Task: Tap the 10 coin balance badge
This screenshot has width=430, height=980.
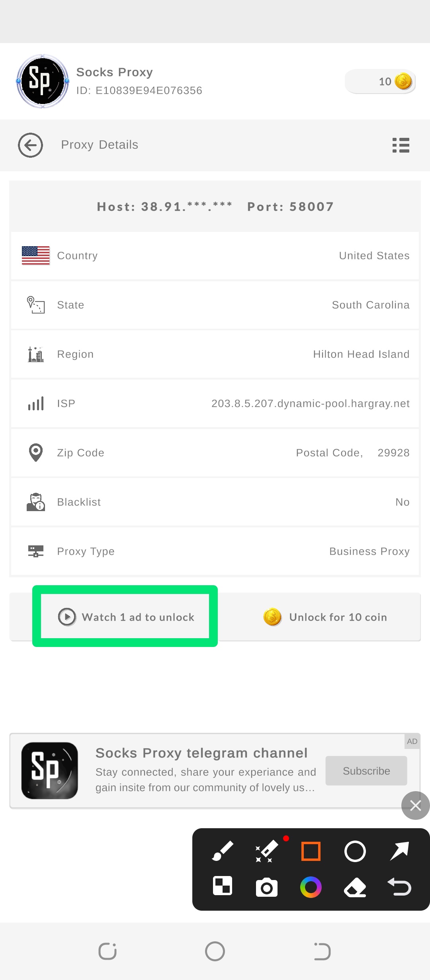Action: click(380, 81)
